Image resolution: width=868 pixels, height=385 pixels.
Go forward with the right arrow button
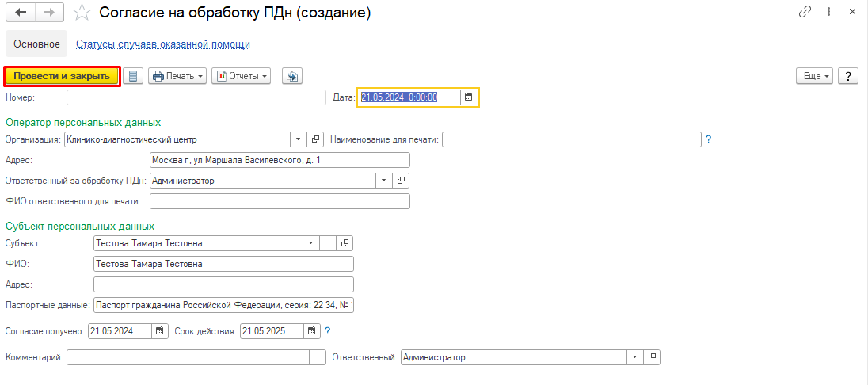(49, 12)
